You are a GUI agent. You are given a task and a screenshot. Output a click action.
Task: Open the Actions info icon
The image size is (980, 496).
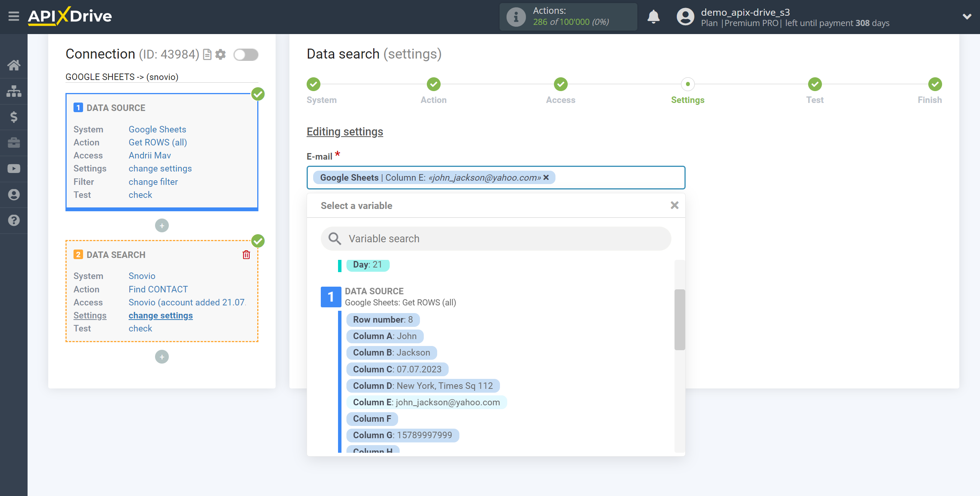pos(516,17)
